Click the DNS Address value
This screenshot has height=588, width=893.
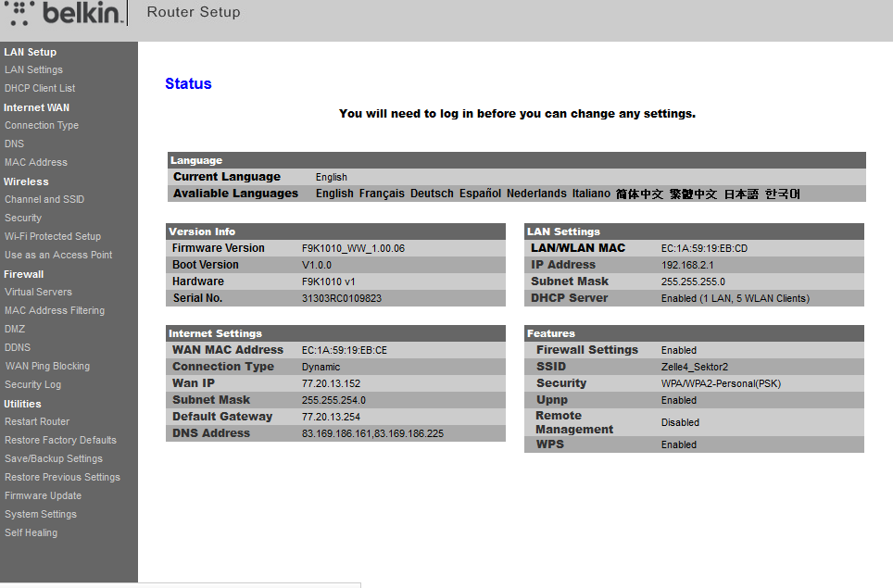click(x=372, y=433)
